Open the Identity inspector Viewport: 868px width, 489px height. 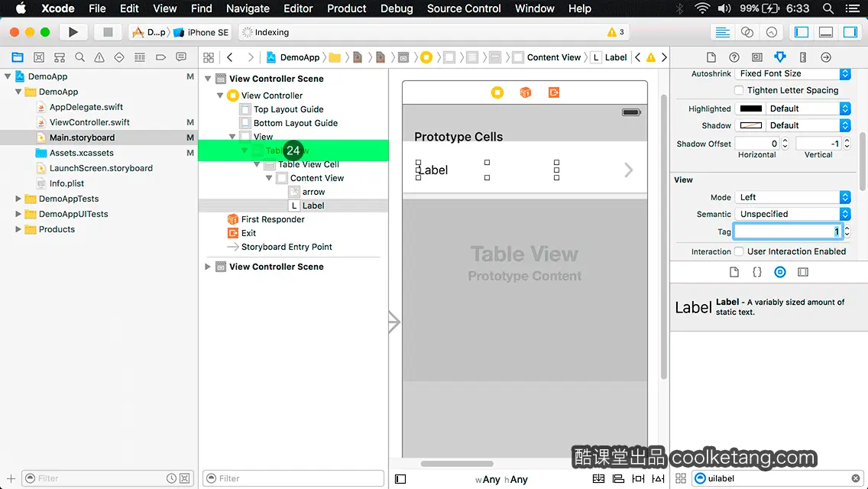[x=756, y=57]
